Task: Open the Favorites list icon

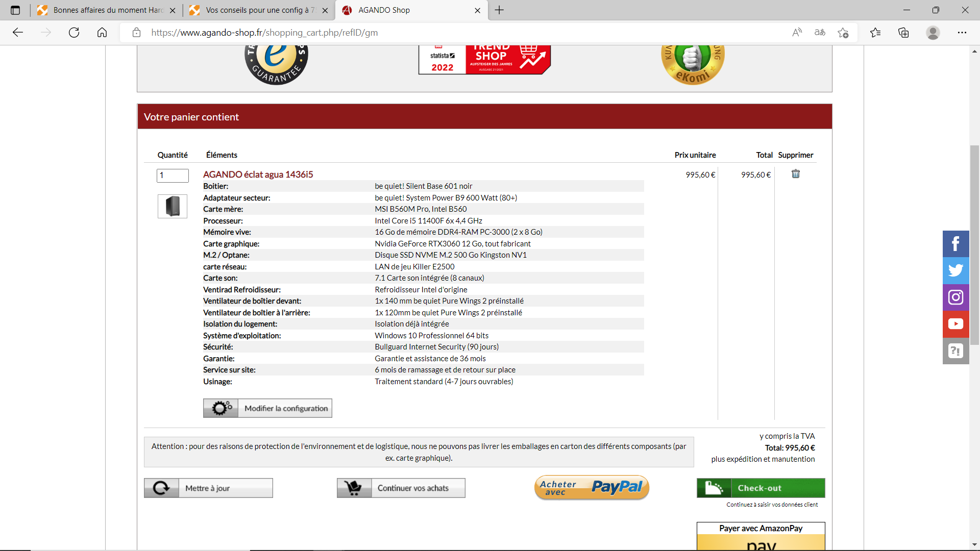Action: pyautogui.click(x=875, y=33)
